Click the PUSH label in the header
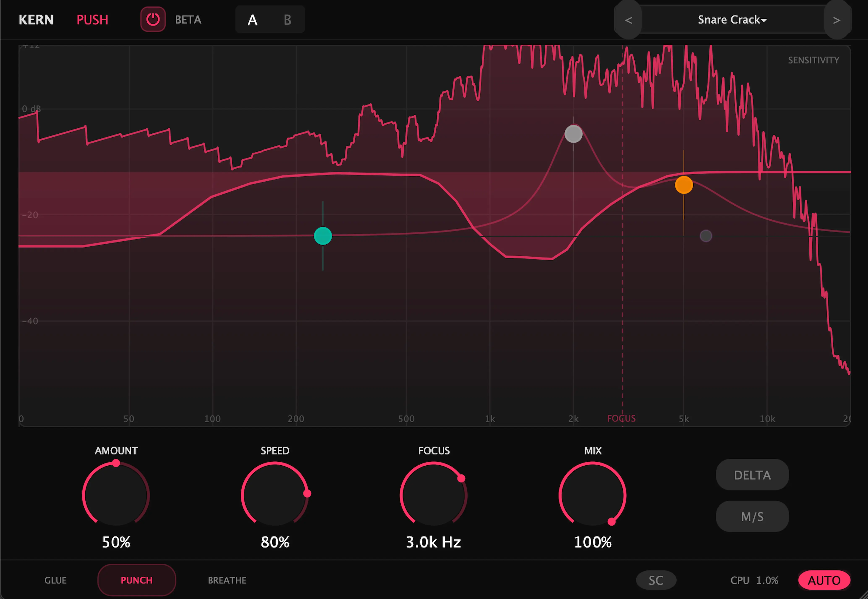 click(x=92, y=20)
